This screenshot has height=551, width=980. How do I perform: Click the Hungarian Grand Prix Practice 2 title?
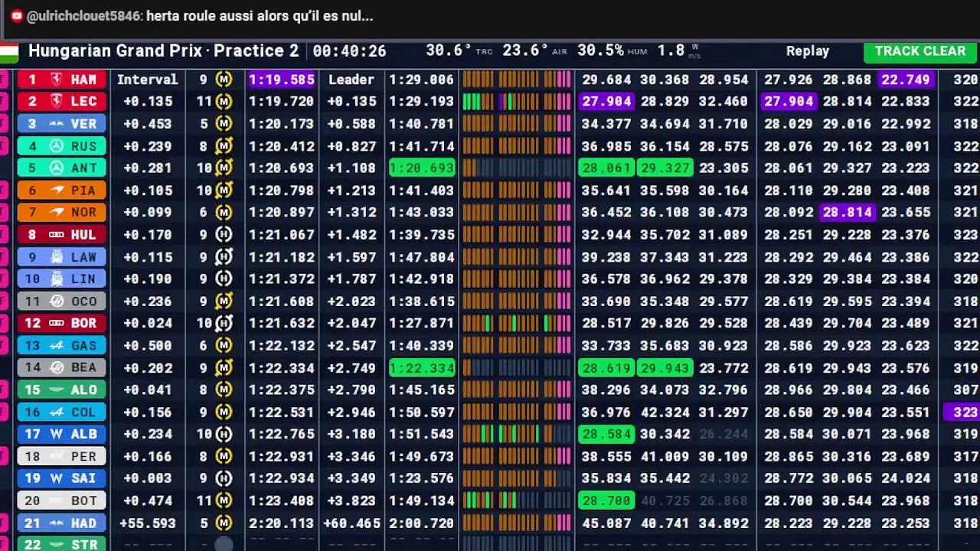(163, 51)
